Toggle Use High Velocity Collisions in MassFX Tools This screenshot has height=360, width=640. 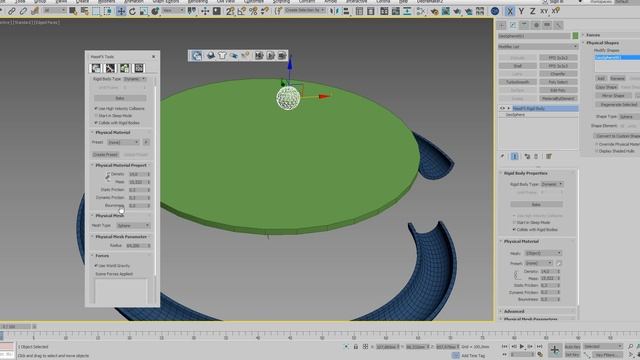point(96,109)
